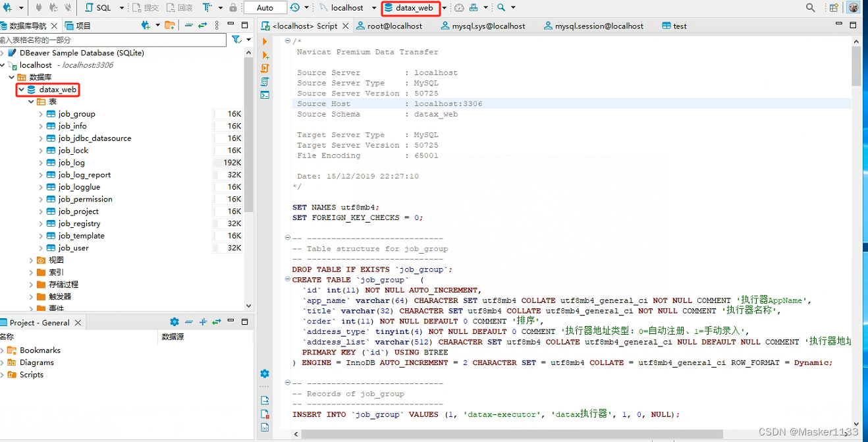Expand the 存储过程 procedures folder
The image size is (868, 442).
point(31,285)
